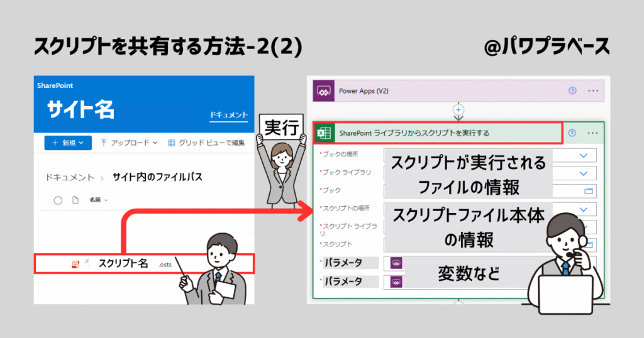Click the Power Apps token in second パラメータ
The height and width of the screenshot is (338, 644).
point(396,281)
